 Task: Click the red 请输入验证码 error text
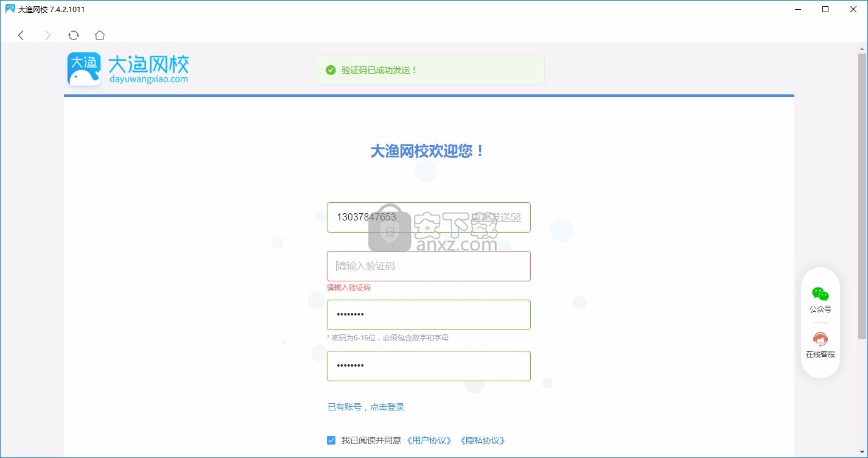349,287
